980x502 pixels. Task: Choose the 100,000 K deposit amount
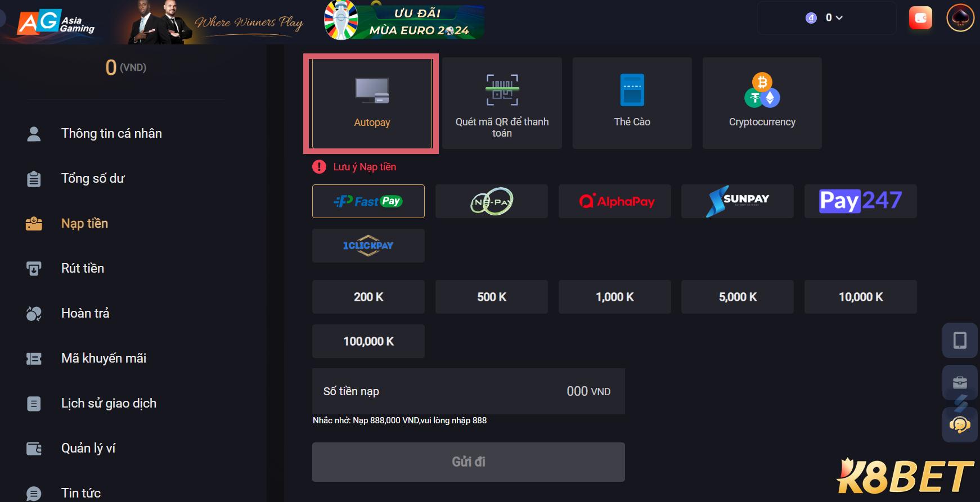pyautogui.click(x=368, y=341)
